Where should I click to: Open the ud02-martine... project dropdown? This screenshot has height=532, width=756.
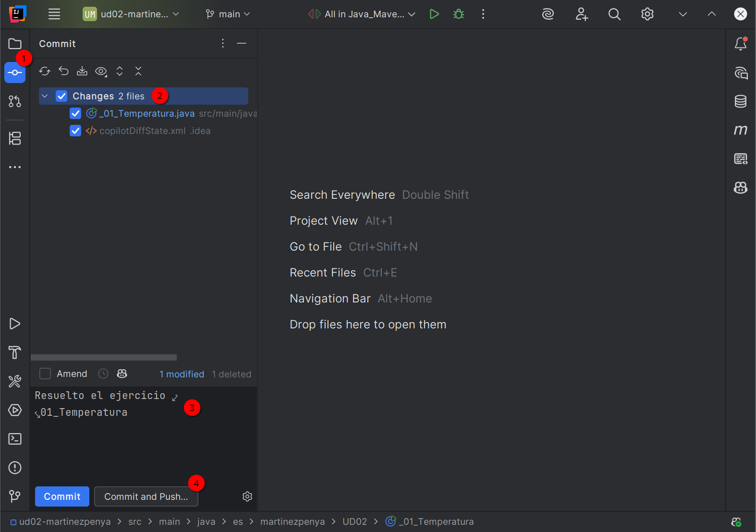[131, 14]
